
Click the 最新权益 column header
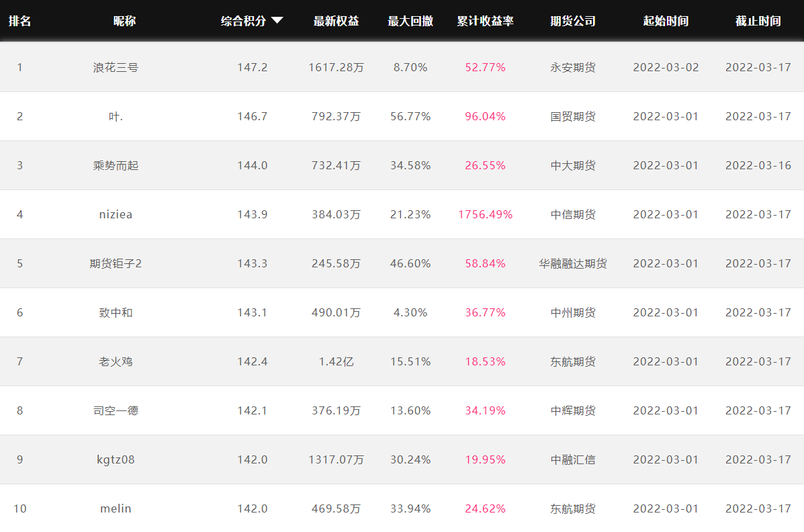[336, 21]
